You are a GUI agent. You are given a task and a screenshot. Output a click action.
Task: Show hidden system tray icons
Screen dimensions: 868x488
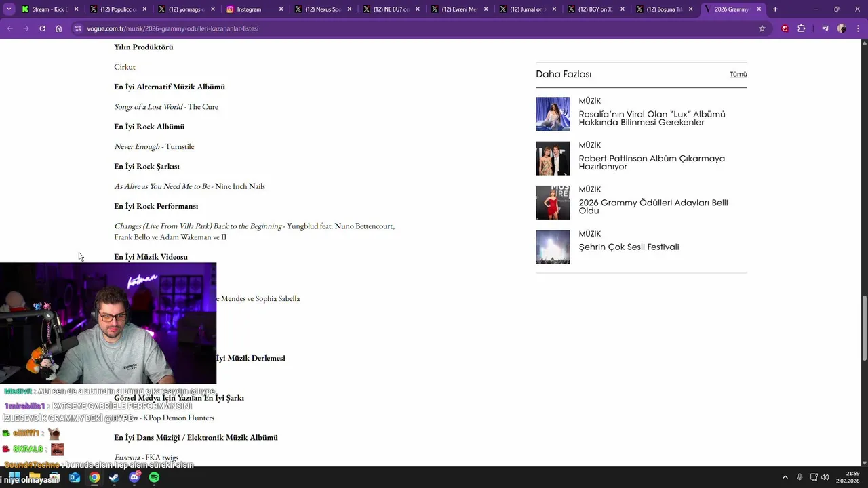tap(785, 477)
